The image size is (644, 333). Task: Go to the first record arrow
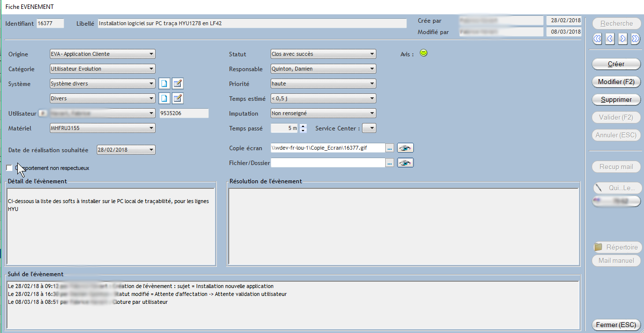coord(597,39)
